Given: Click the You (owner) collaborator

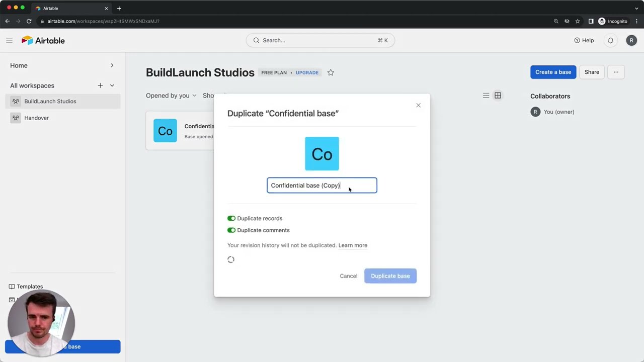Looking at the screenshot, I should click(x=552, y=112).
